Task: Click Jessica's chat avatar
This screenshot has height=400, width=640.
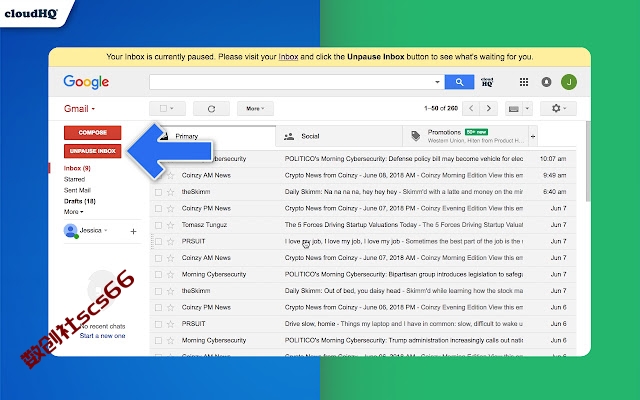Action: 71,231
